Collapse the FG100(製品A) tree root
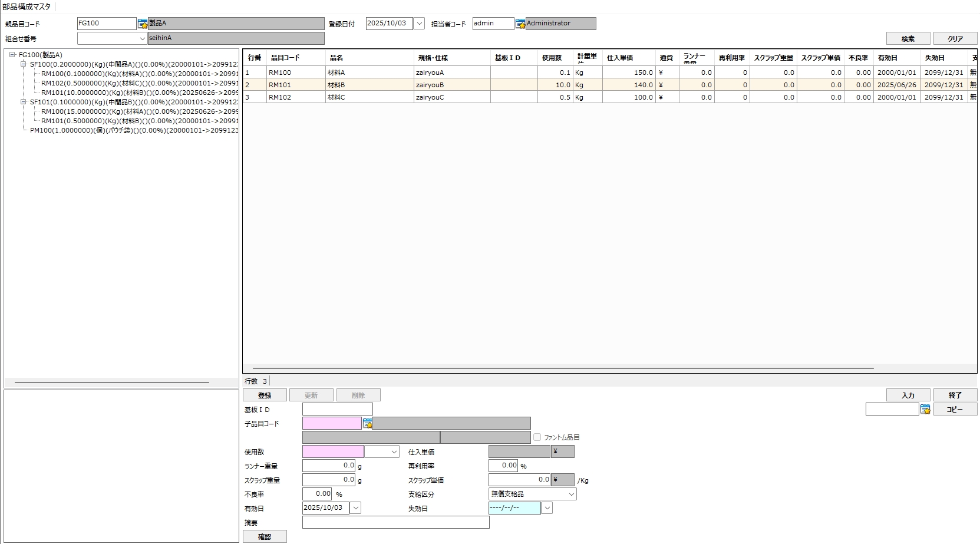The width and height of the screenshot is (980, 544). (12, 55)
